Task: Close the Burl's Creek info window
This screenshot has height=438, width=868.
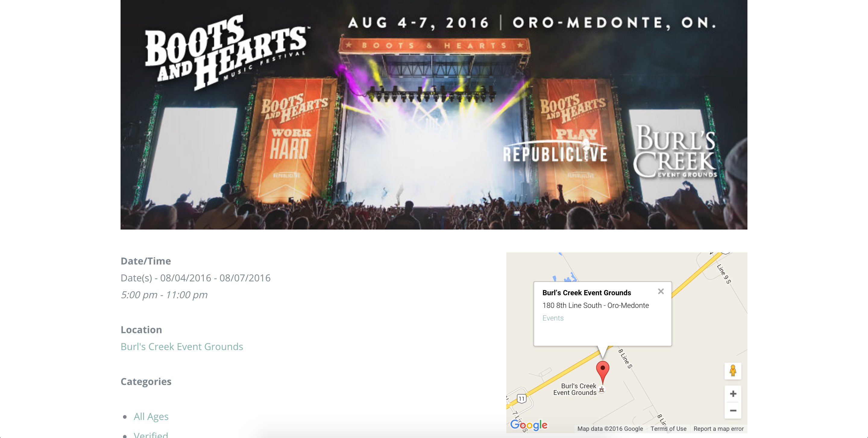Action: [x=661, y=291]
